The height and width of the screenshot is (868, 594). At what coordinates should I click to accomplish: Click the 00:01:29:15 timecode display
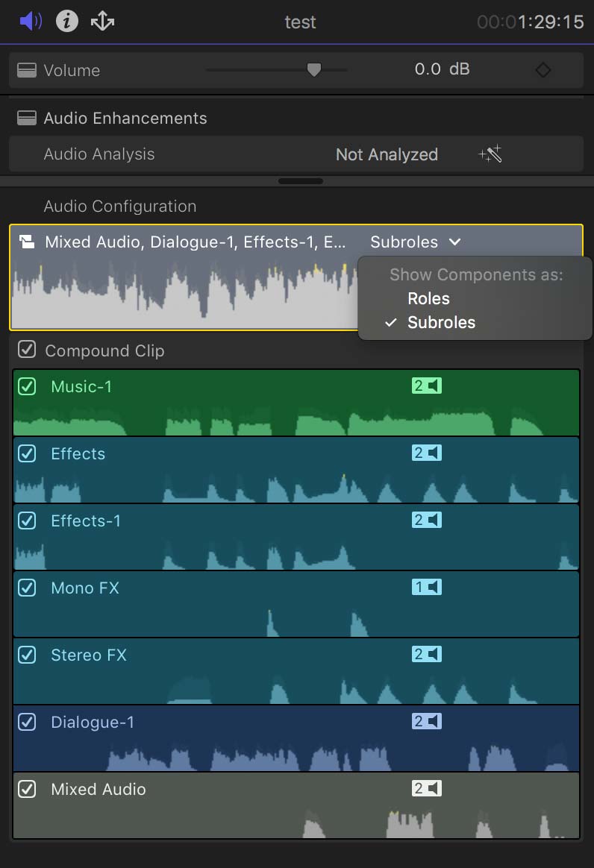tap(531, 22)
